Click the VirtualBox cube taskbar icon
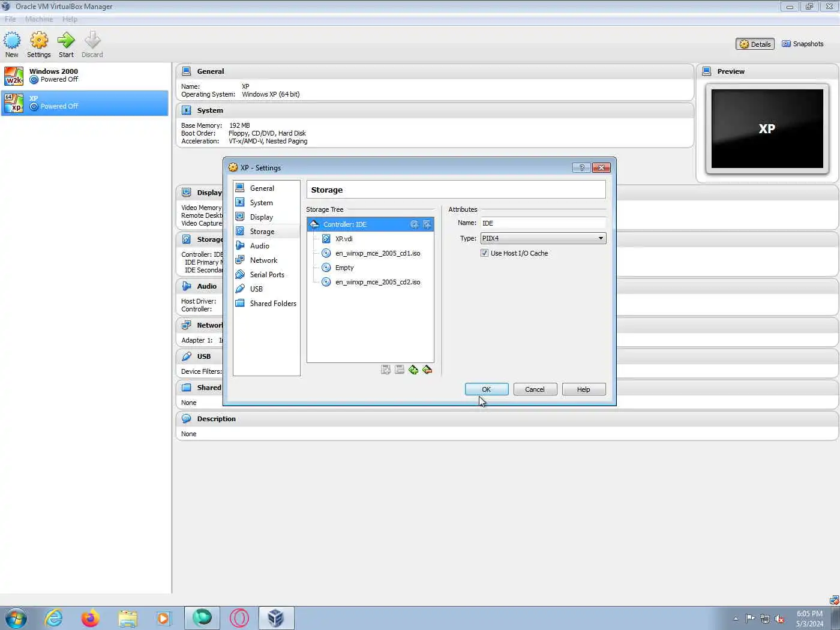Screen dimensions: 840x630 coord(276,618)
